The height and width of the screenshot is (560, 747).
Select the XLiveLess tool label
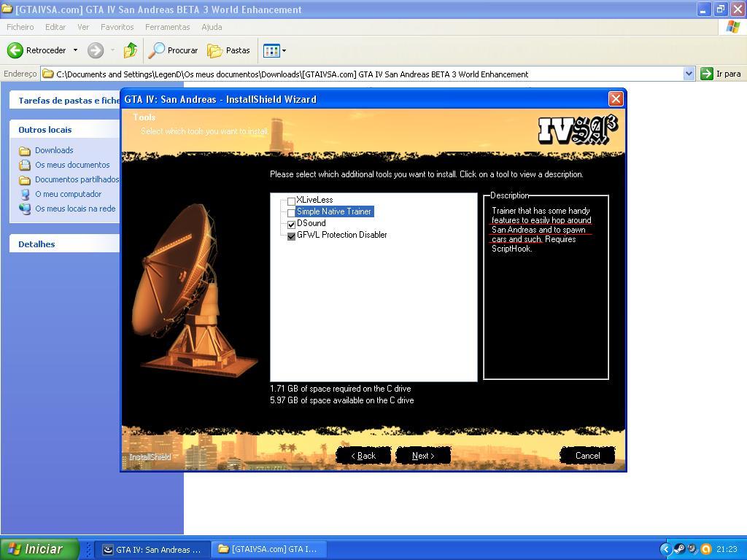pos(314,200)
